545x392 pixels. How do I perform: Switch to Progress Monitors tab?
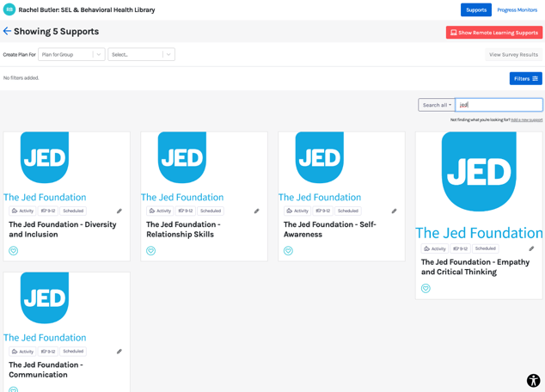(x=517, y=9)
